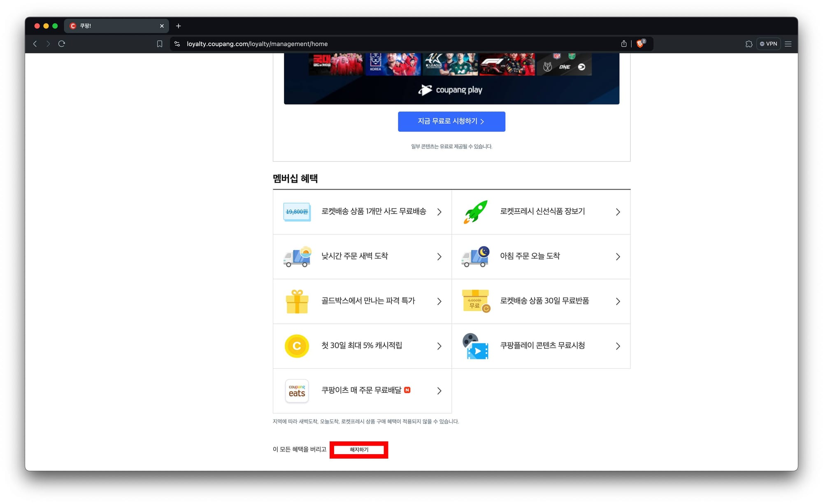This screenshot has width=823, height=504.
Task: Open a new tab with the plus button
Action: [178, 26]
